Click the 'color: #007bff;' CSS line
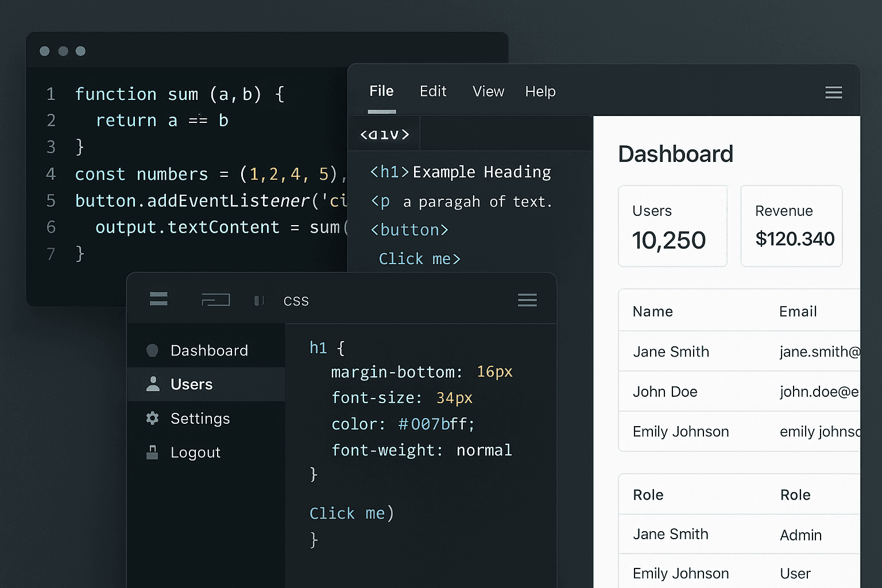The image size is (882, 588). click(x=403, y=424)
